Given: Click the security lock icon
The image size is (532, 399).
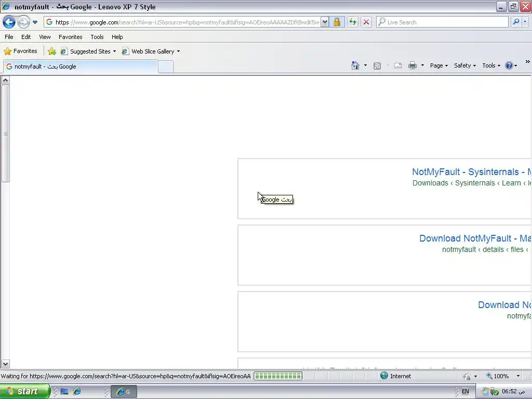Looking at the screenshot, I should [x=337, y=22].
